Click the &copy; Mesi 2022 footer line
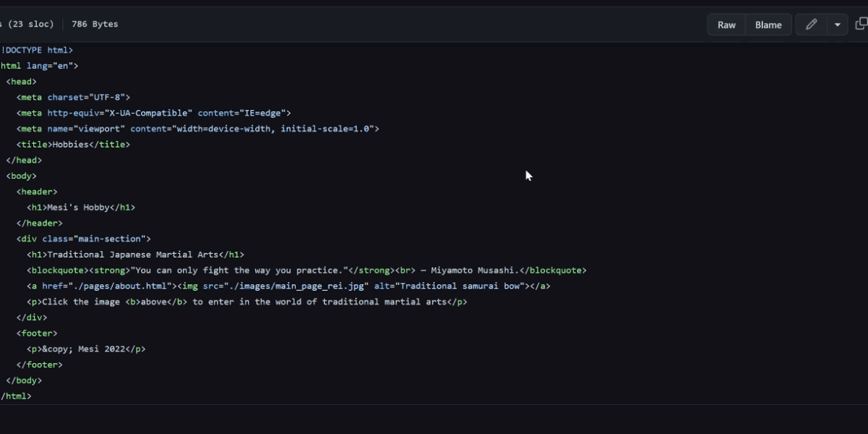868x434 pixels. [x=86, y=349]
